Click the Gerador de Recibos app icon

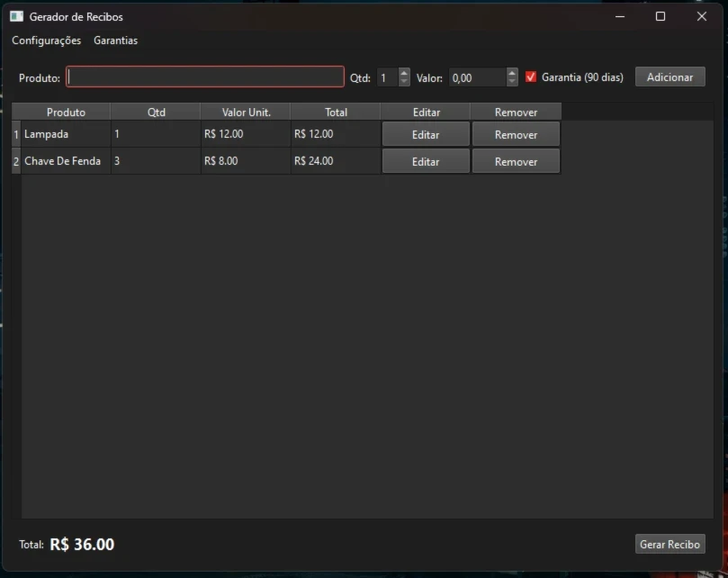(17, 17)
